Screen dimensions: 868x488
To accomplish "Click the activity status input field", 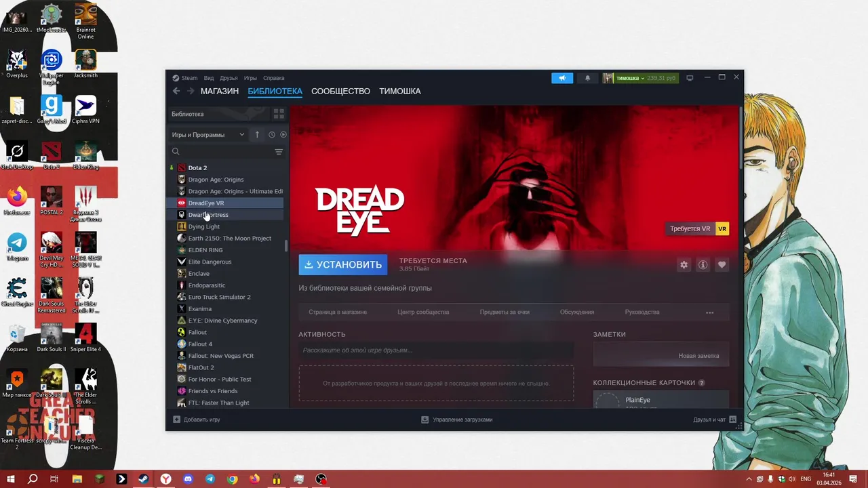I will tap(436, 350).
